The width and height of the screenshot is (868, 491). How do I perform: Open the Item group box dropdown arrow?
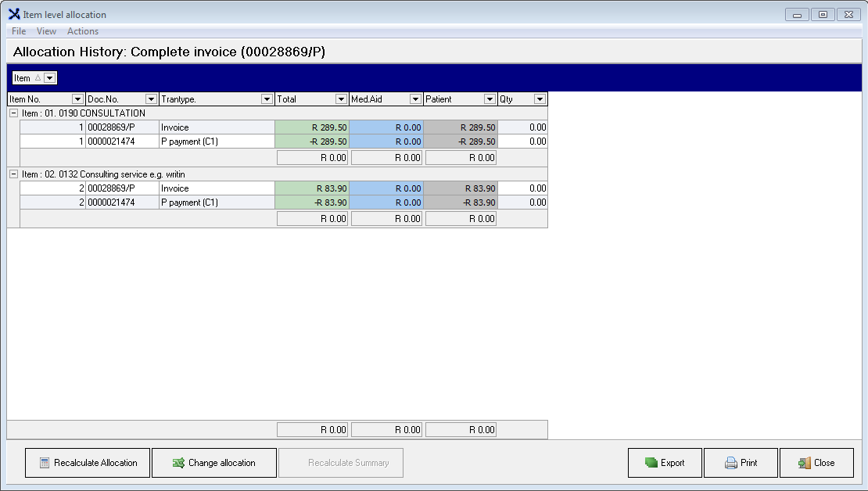[x=50, y=78]
